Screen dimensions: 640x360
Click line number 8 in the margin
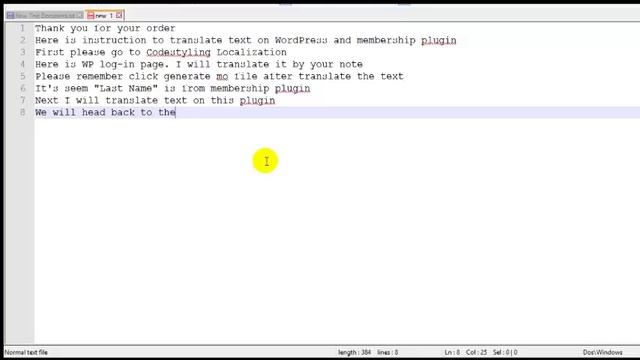click(x=22, y=112)
